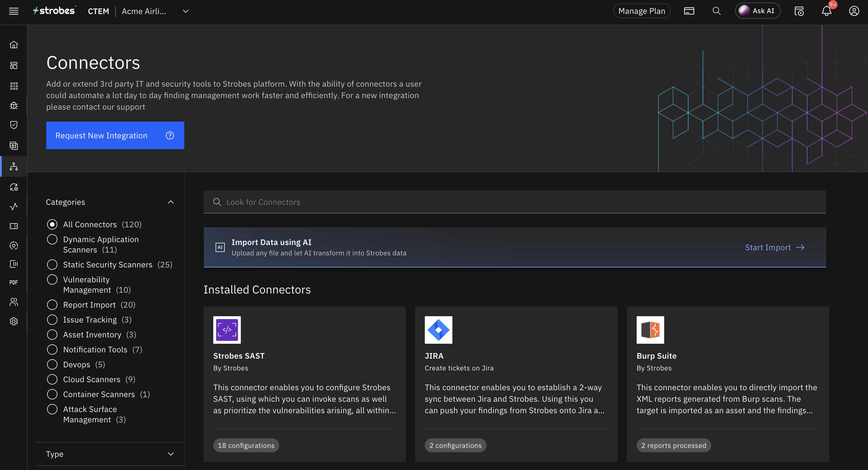
Task: Expand the Type filter section
Action: click(x=170, y=454)
